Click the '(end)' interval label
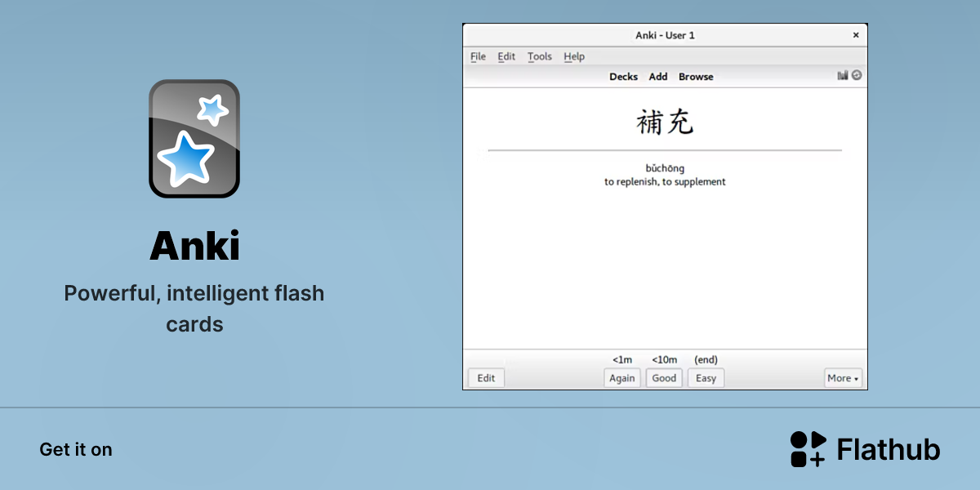 [706, 359]
